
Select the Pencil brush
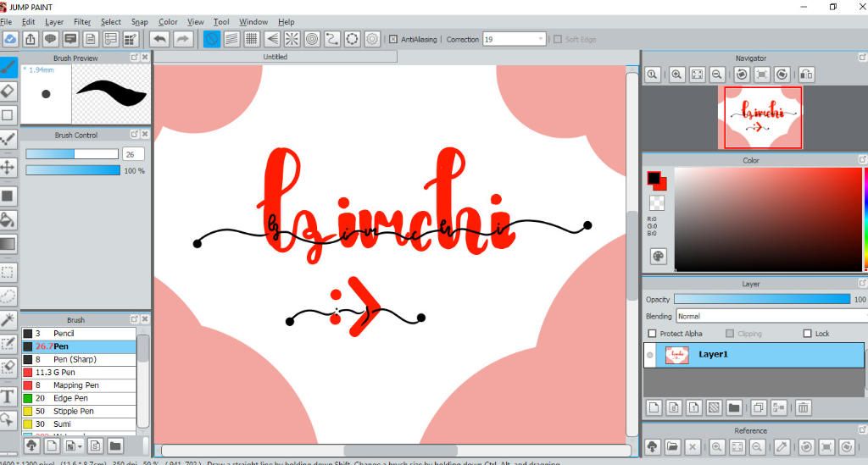click(79, 334)
